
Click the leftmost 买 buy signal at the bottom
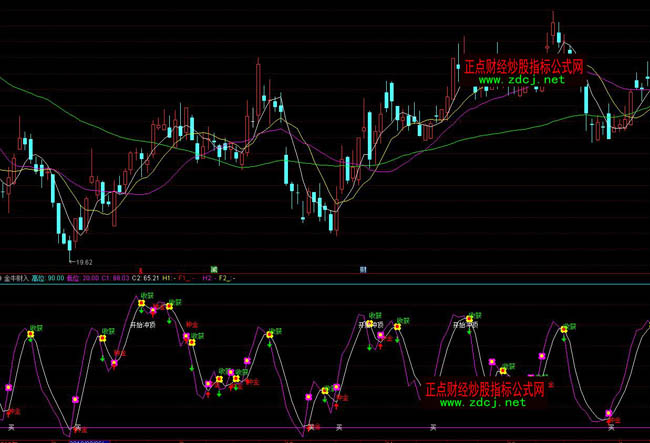point(13,427)
